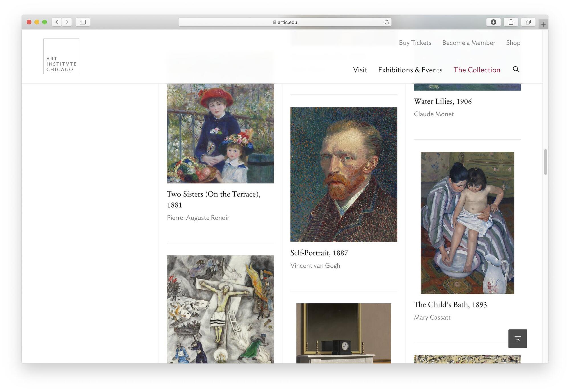Reload the page with refresh icon
The width and height of the screenshot is (570, 392).
[386, 22]
